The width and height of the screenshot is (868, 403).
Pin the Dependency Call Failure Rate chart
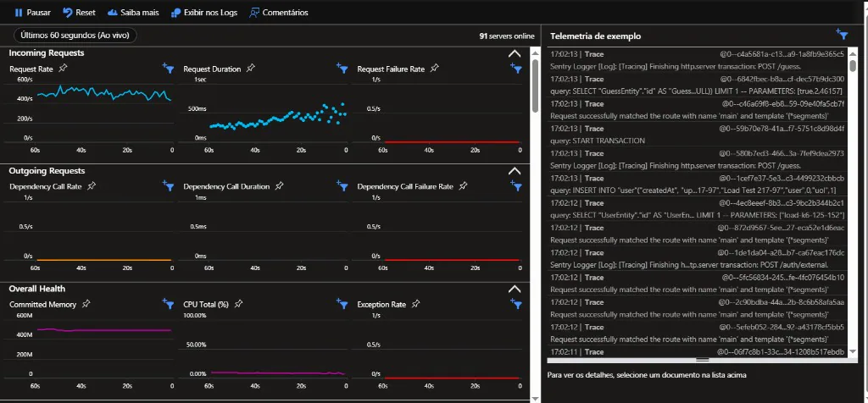[x=464, y=185]
